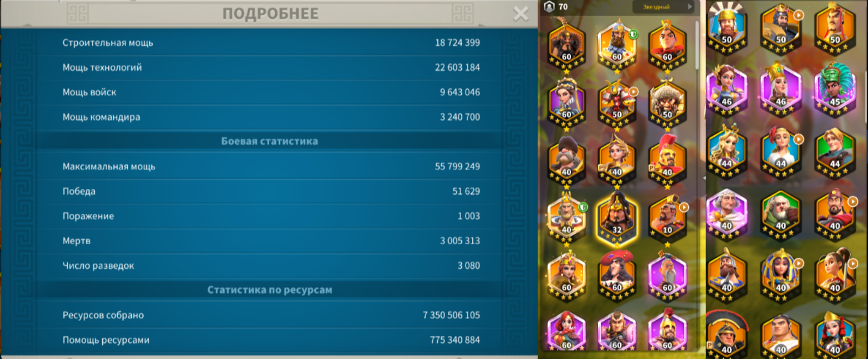Pick the Egyptian queen commander level 40
Viewport: 868px width, 359px height.
780,275
